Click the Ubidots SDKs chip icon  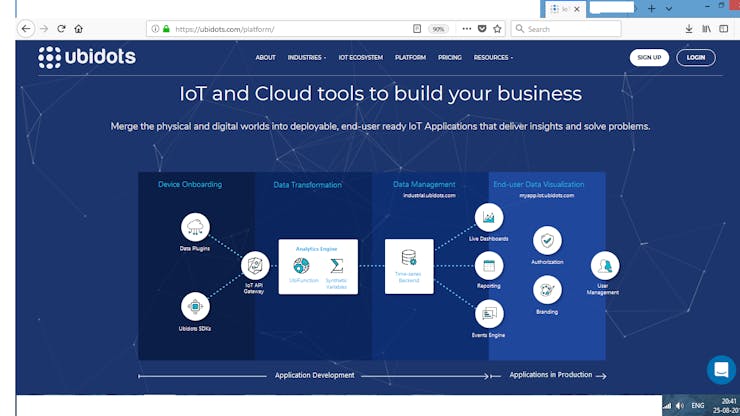click(x=195, y=306)
